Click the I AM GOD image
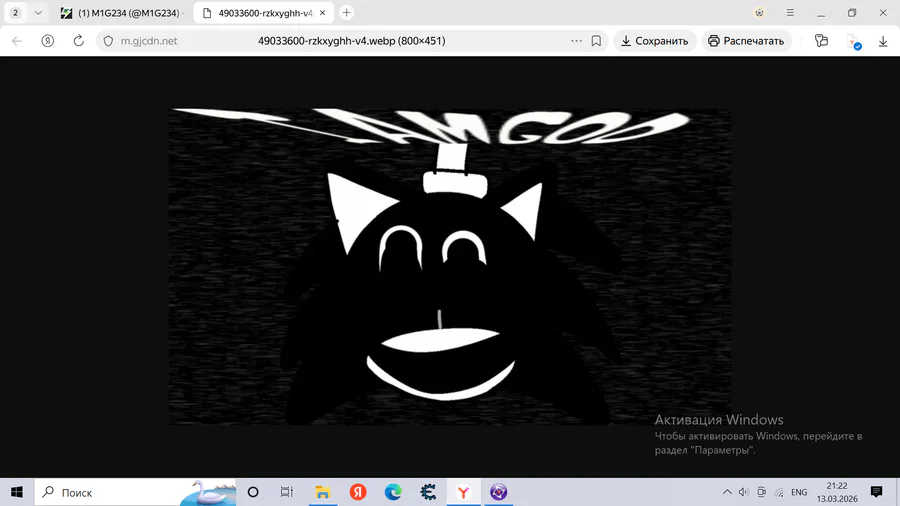Viewport: 900px width, 506px height. tap(449, 267)
